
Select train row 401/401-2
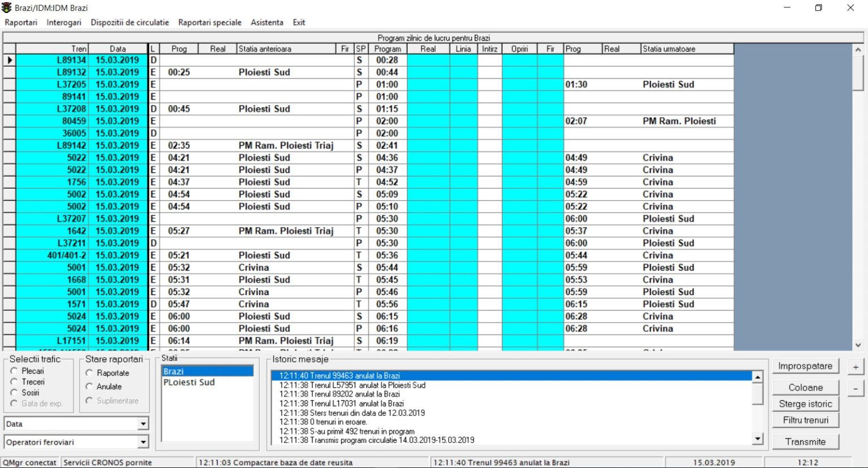(x=368, y=255)
